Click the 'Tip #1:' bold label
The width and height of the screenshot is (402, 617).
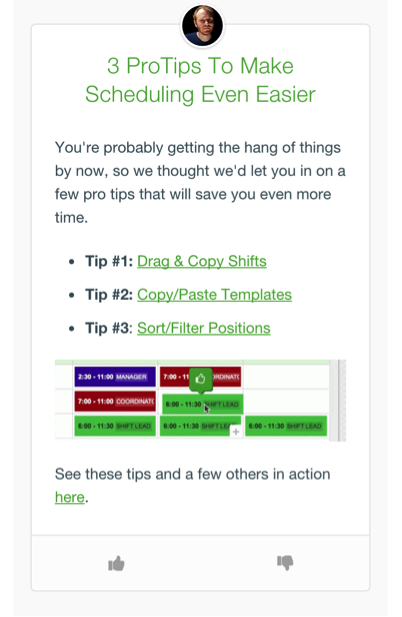click(109, 261)
